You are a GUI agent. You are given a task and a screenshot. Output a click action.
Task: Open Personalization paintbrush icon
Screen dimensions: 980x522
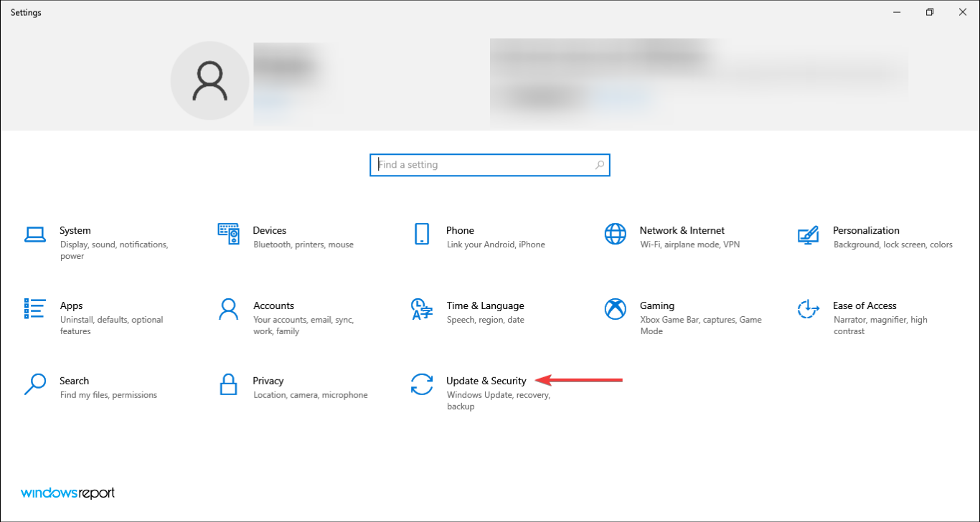pyautogui.click(x=808, y=234)
